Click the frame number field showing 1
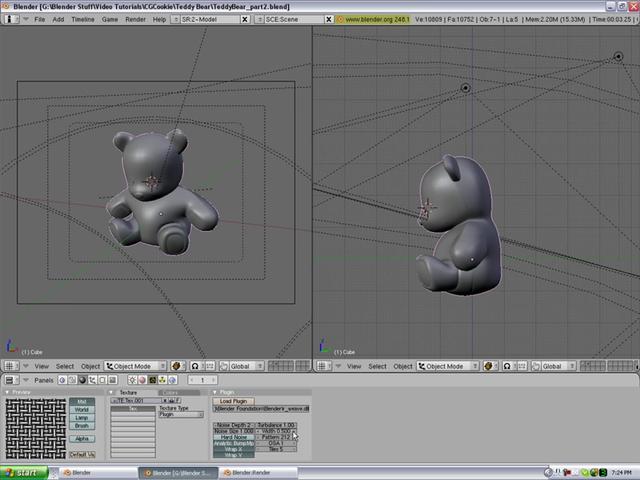This screenshot has width=640, height=480. pyautogui.click(x=202, y=380)
